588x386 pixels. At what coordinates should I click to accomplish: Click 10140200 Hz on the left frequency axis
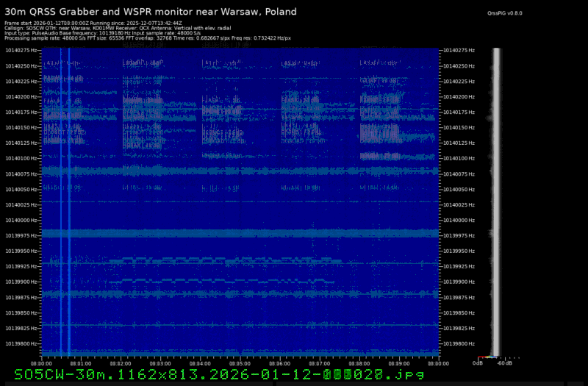(x=21, y=97)
